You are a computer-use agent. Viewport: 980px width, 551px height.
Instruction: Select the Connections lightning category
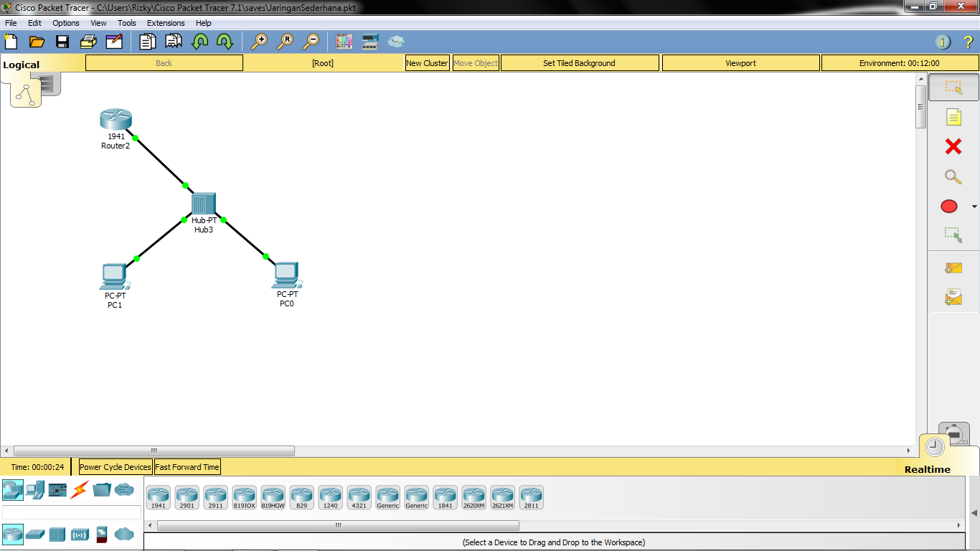[x=79, y=490]
